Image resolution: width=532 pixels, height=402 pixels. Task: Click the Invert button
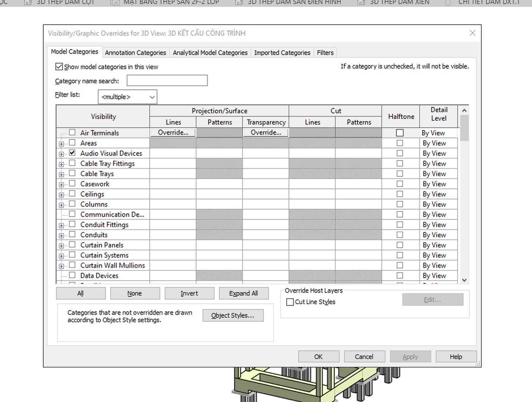point(189,293)
